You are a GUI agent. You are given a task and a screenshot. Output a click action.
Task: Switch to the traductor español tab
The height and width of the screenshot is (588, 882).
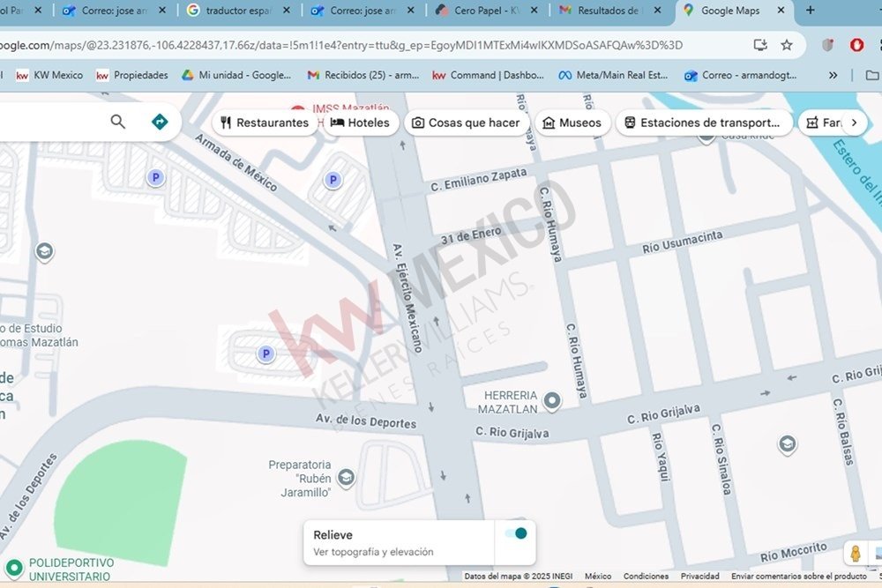238,10
